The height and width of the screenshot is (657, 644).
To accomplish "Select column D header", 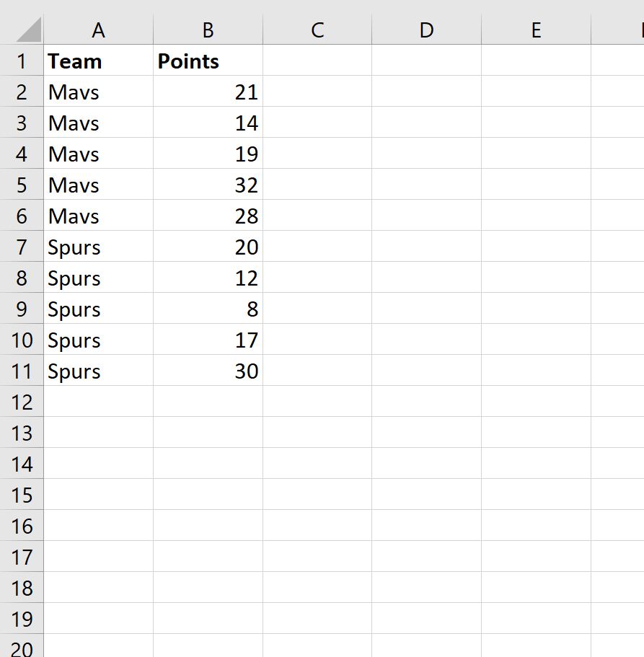I will tap(426, 30).
